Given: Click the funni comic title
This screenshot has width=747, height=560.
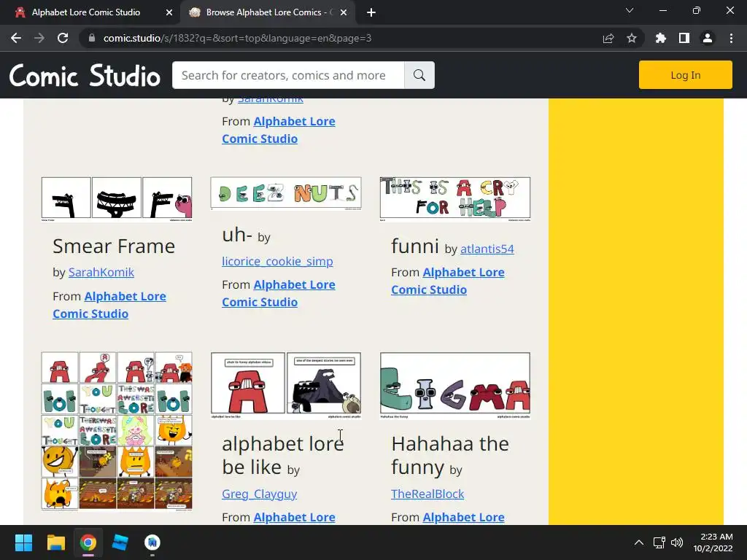Looking at the screenshot, I should click(x=415, y=246).
